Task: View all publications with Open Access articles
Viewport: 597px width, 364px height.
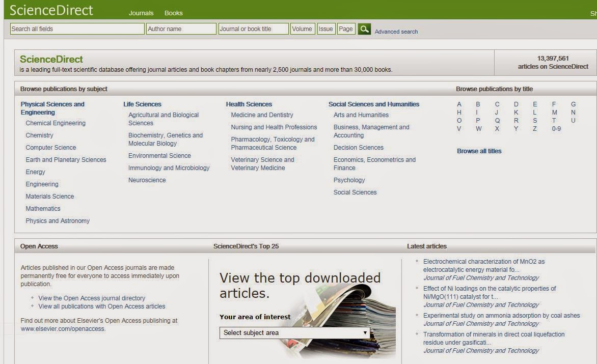Action: coord(101,306)
